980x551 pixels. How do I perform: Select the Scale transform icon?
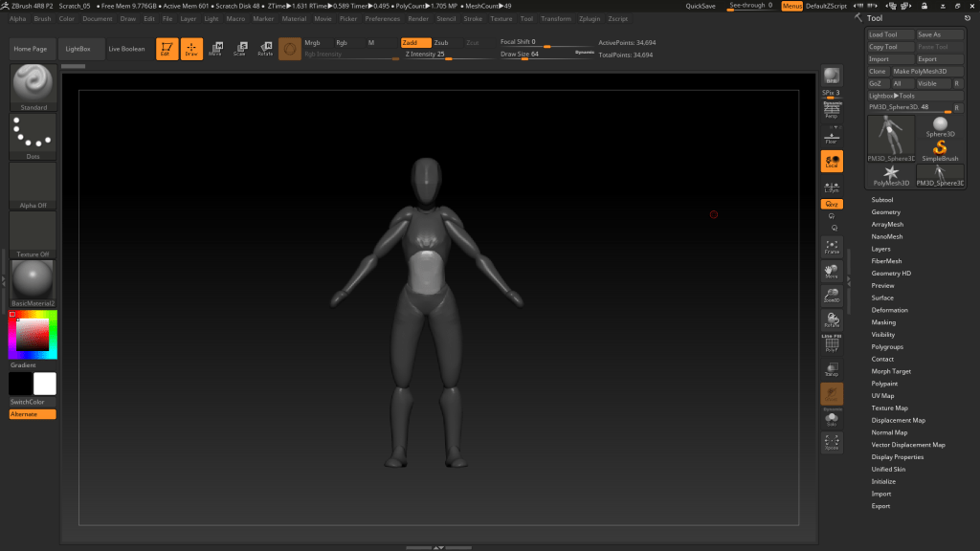(240, 49)
